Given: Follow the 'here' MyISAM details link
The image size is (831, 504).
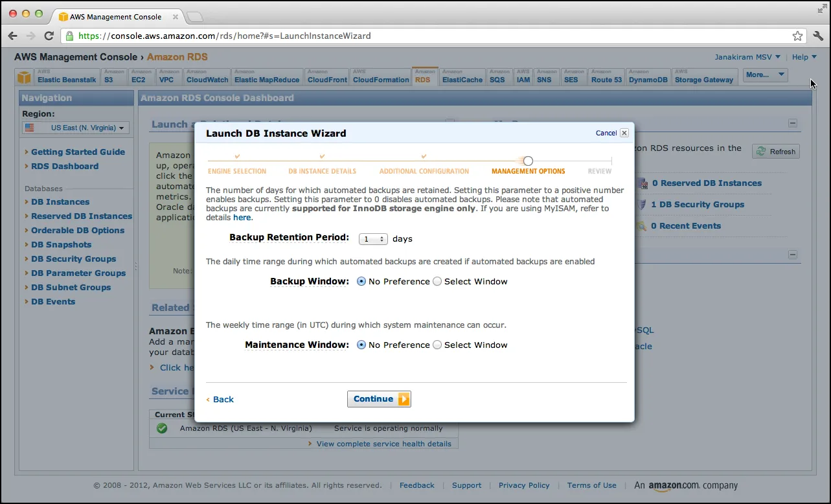Looking at the screenshot, I should point(242,218).
